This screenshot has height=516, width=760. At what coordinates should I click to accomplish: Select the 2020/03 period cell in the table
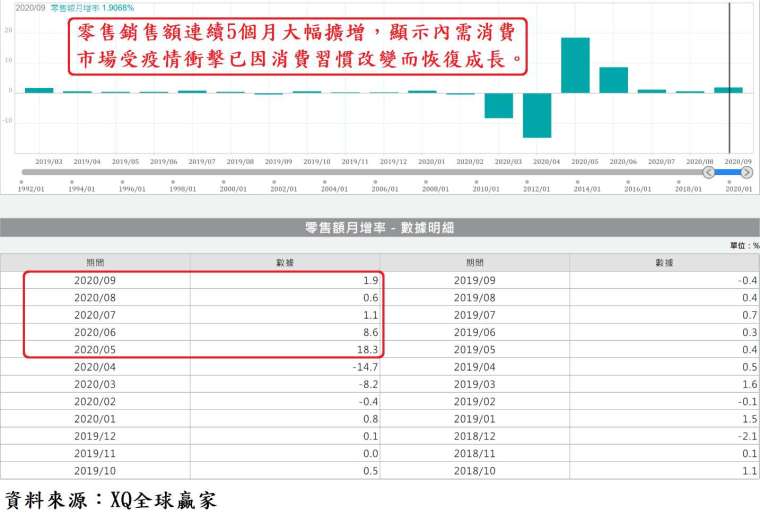[95, 384]
